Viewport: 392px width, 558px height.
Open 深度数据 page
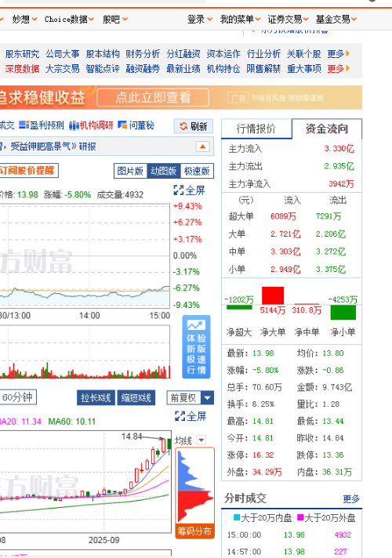pos(22,68)
